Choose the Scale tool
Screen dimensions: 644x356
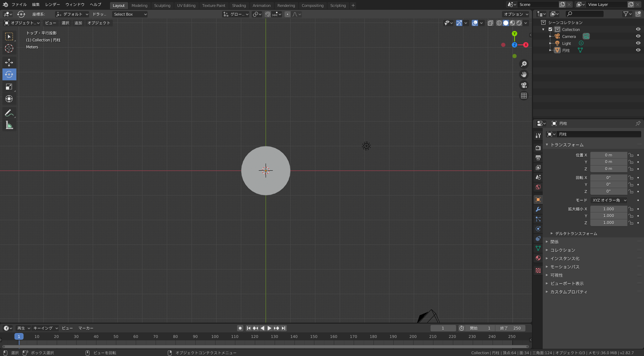pos(9,87)
